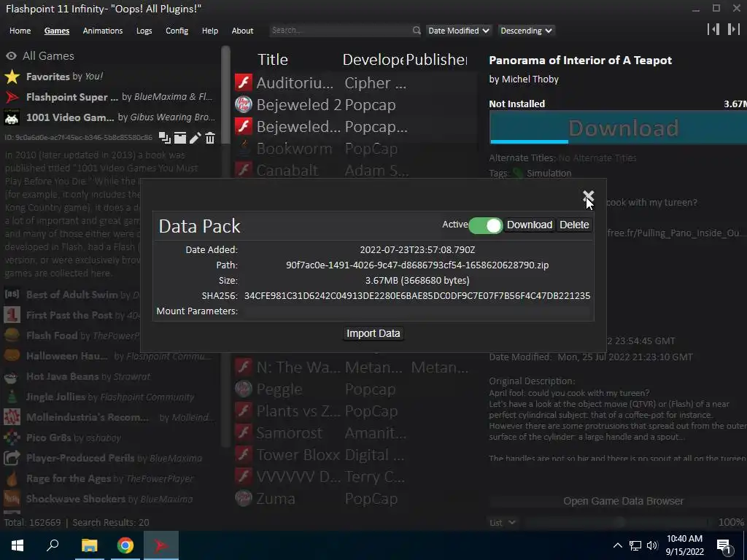The width and height of the screenshot is (747, 560).
Task: Open the Config page
Action: click(x=177, y=31)
